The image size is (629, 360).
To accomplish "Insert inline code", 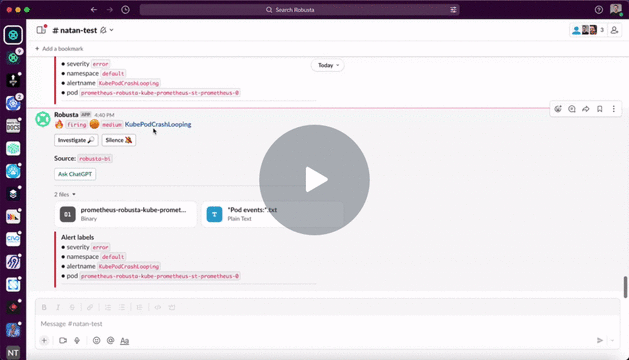I will 158,307.
